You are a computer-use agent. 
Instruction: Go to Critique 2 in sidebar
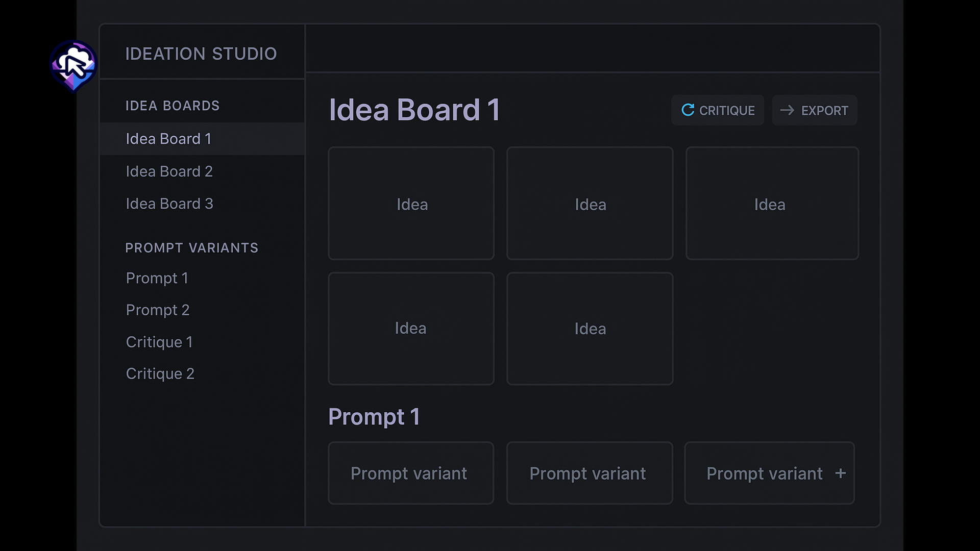click(x=160, y=373)
